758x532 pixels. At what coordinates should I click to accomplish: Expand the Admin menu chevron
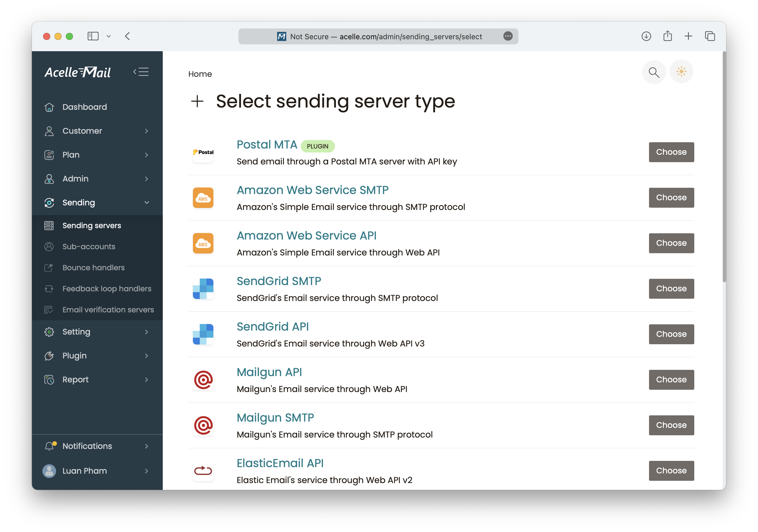(147, 179)
